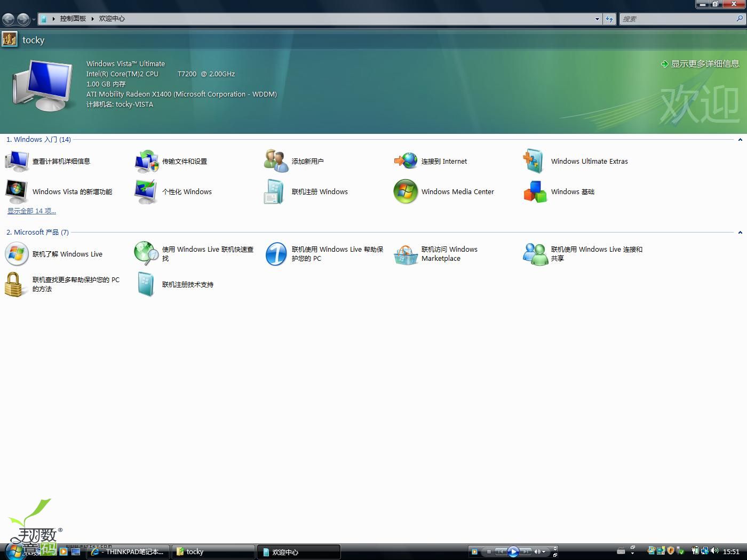Click 控制面板 in address breadcrumb
The height and width of the screenshot is (560, 747).
(x=73, y=19)
